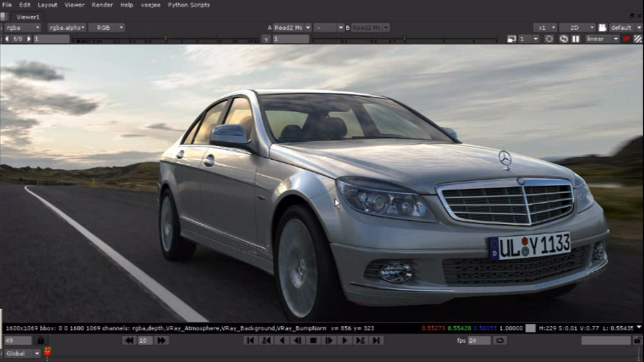644x362 pixels.
Task: Click the frame increment field showing 10
Action: point(145,341)
